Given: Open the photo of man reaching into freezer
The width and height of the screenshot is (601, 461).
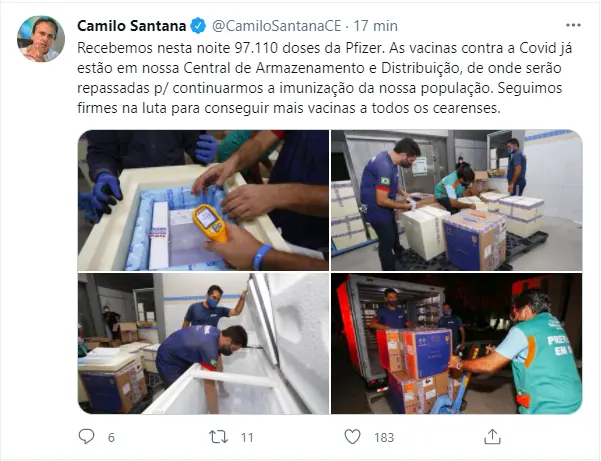Looking at the screenshot, I should tap(203, 343).
